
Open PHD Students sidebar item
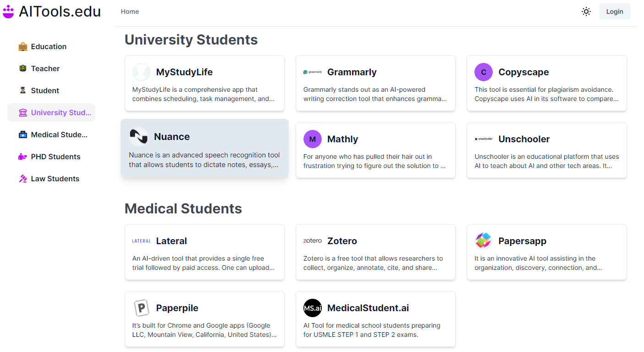(55, 156)
